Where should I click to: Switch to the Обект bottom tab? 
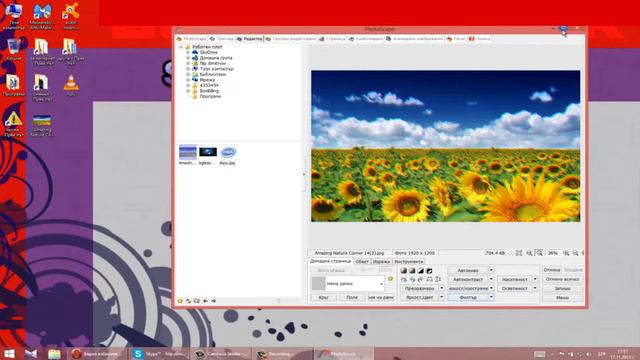(x=362, y=262)
